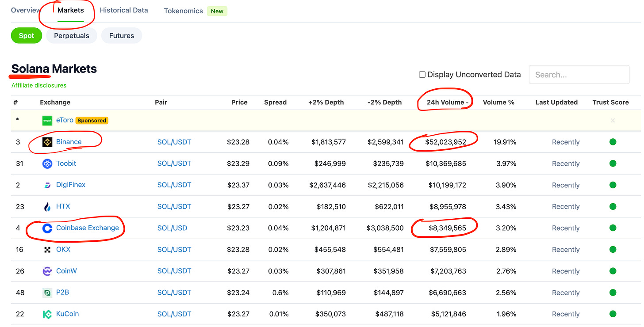
Task: Click the green trust score dot for KuCoin
Action: pyautogui.click(x=613, y=314)
